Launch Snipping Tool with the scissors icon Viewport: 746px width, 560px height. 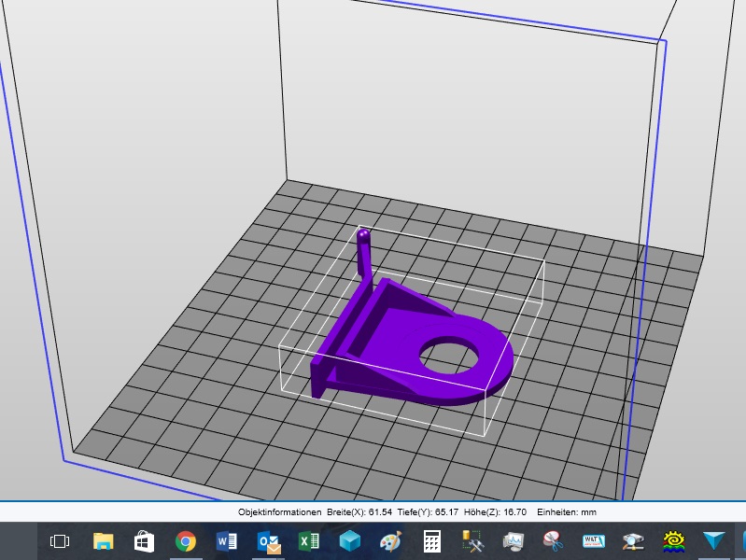(x=554, y=541)
